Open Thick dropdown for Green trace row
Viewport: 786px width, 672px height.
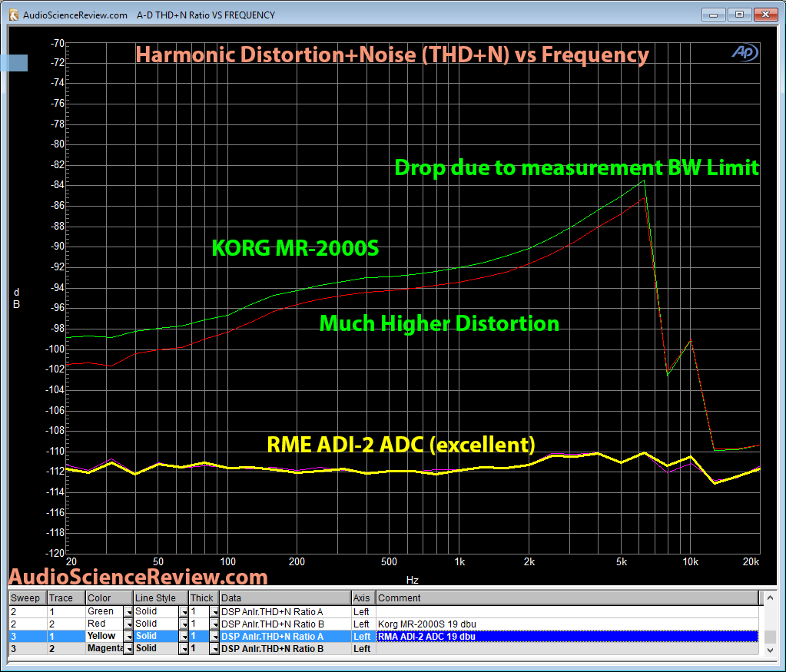[x=214, y=612]
